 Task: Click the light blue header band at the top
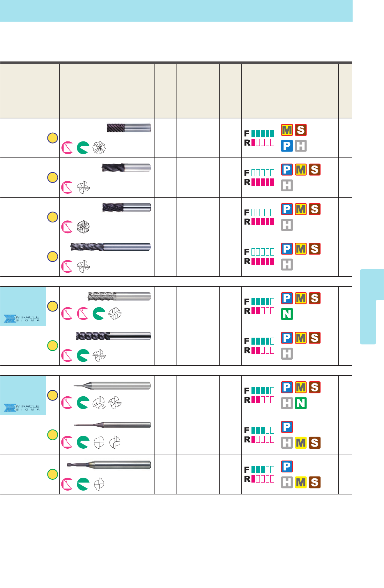(x=176, y=11)
